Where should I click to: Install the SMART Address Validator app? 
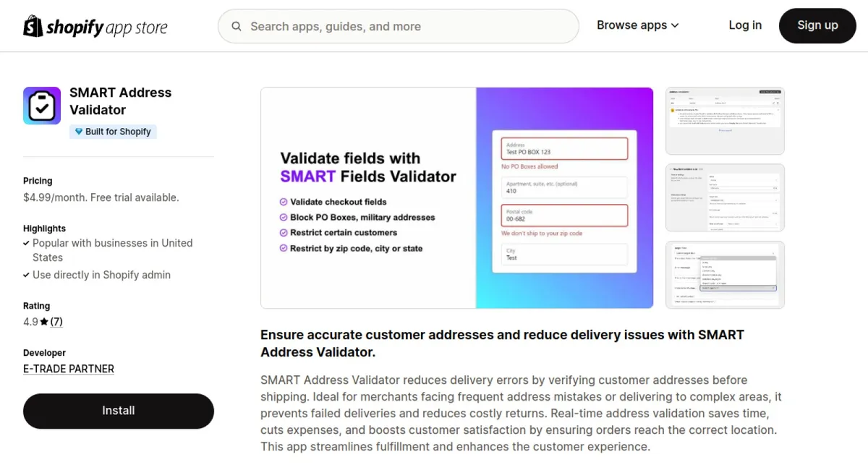tap(119, 411)
